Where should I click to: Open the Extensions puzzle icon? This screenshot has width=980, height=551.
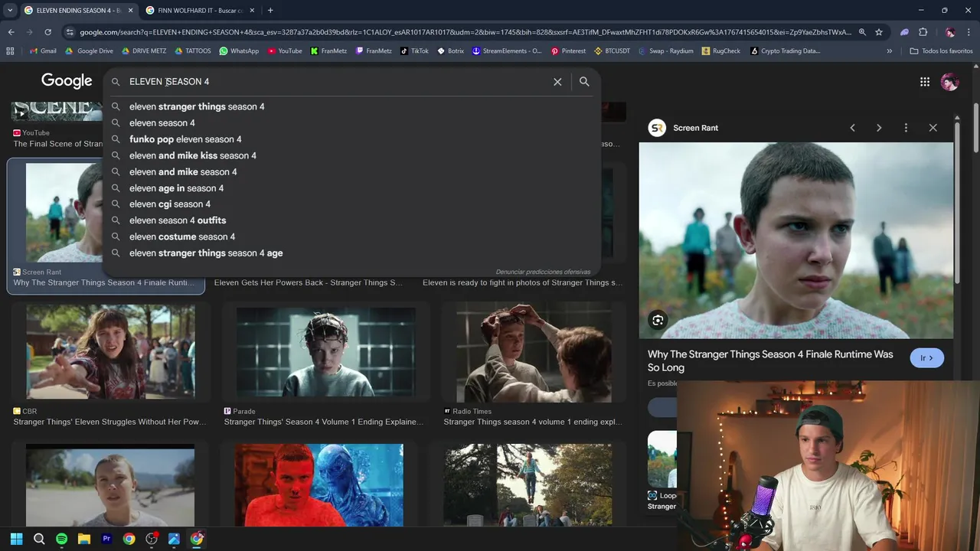[923, 32]
